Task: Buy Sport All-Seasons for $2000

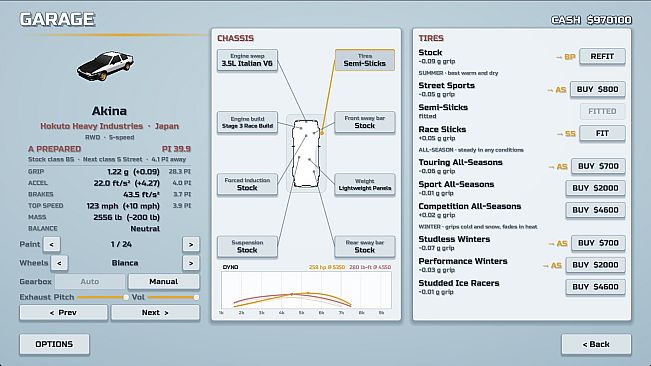Action: click(x=595, y=188)
